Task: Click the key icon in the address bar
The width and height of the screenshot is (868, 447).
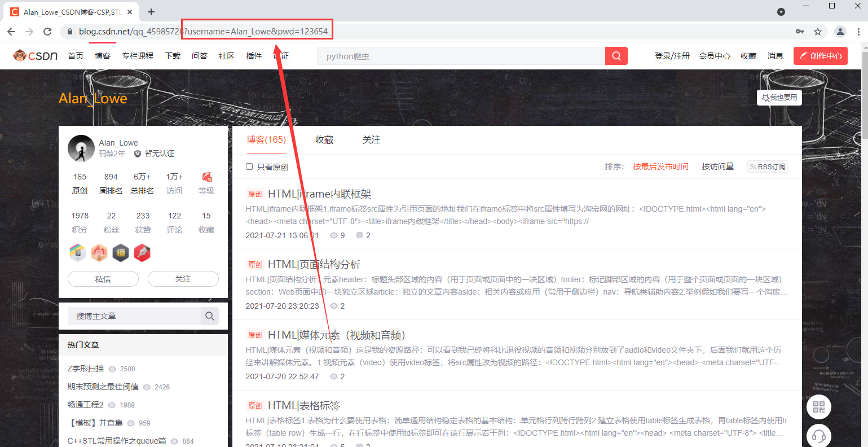Action: [x=800, y=32]
